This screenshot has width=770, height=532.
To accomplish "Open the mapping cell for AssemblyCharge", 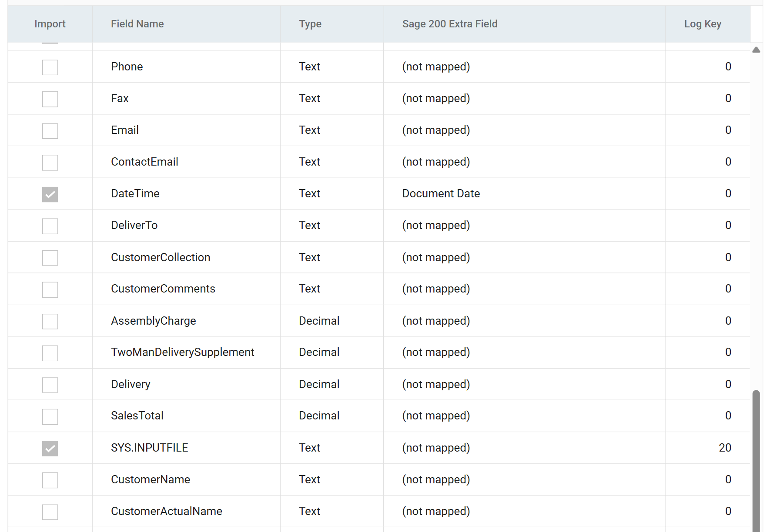I will (524, 321).
